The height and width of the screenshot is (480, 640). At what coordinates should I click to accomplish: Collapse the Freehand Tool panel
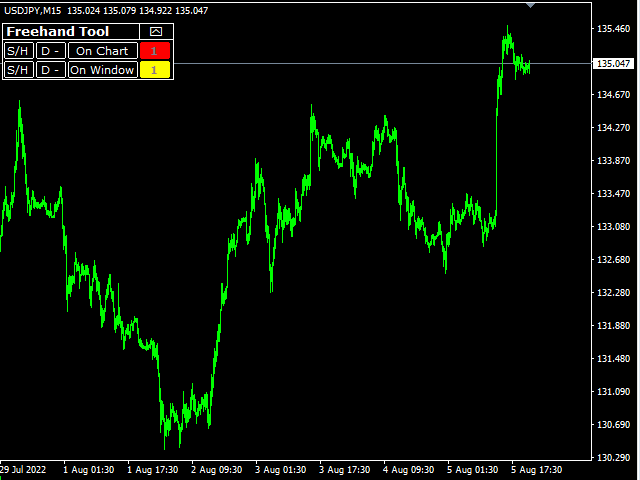[156, 31]
